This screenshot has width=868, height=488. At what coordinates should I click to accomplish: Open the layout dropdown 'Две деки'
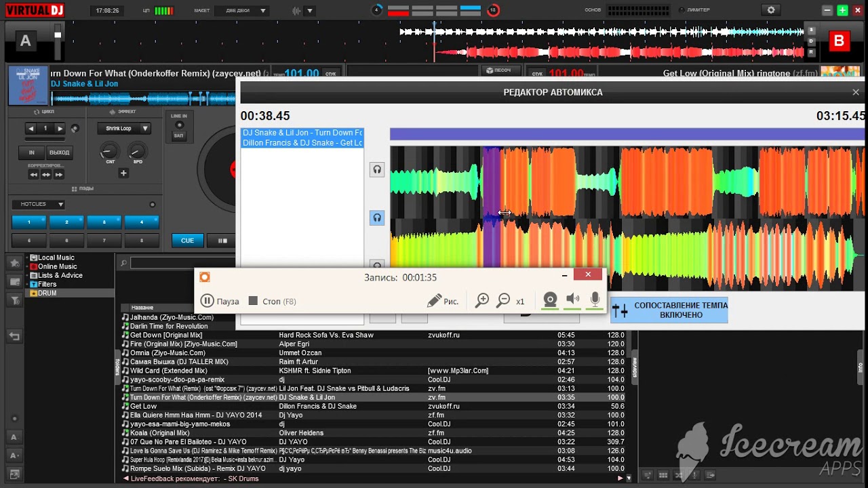click(x=242, y=11)
